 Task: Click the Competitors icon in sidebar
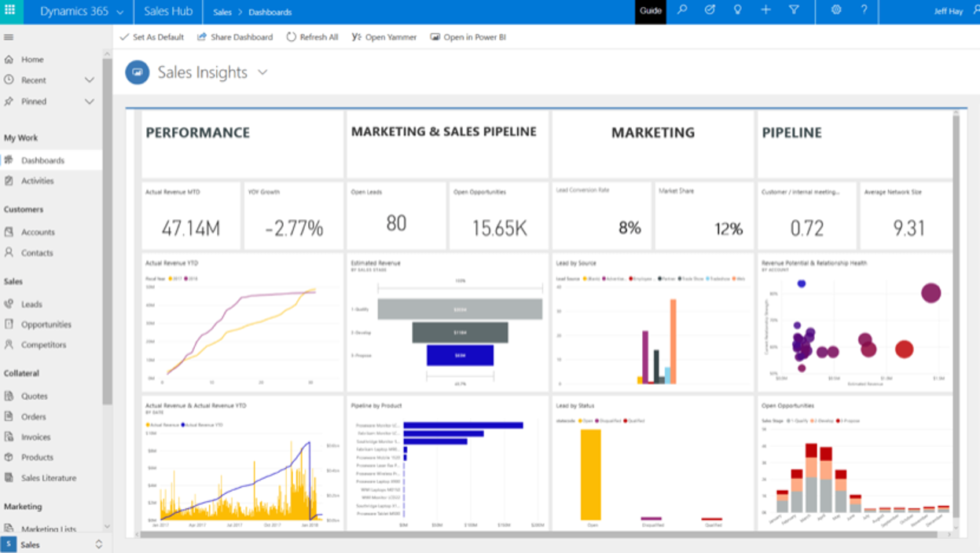pos(9,345)
